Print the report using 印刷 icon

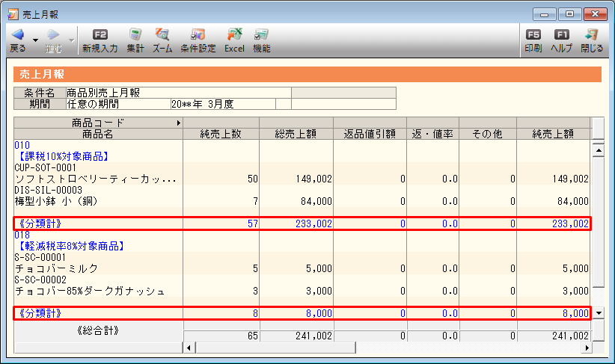coord(533,35)
